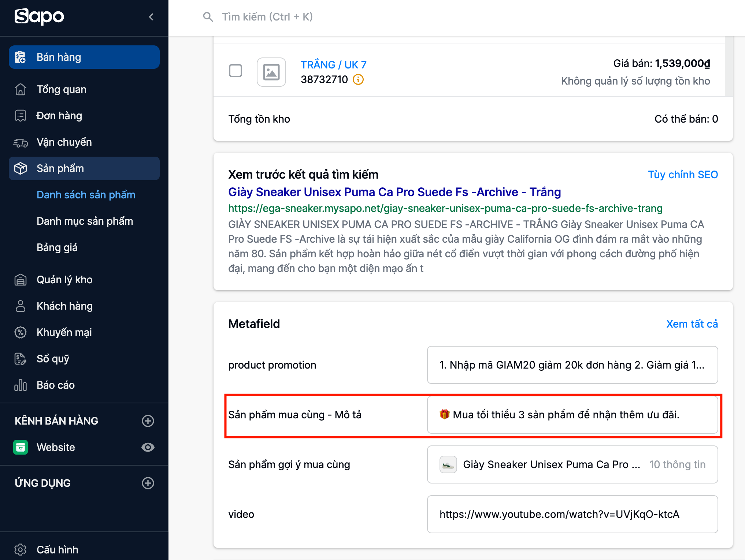Add an app beside ỨNG DỤNG
Screen dimensions: 745x560
tap(148, 483)
